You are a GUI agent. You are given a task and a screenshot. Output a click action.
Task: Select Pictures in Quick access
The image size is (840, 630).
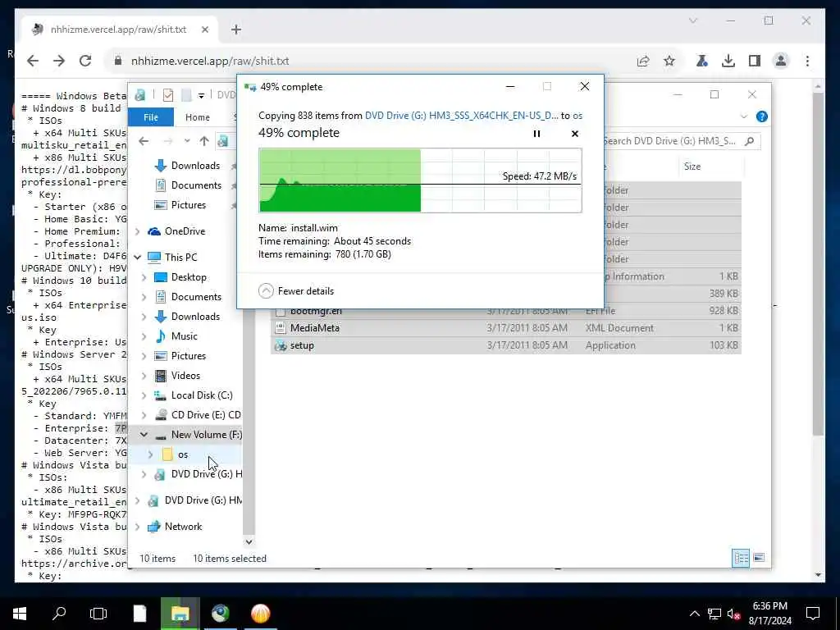(x=188, y=205)
